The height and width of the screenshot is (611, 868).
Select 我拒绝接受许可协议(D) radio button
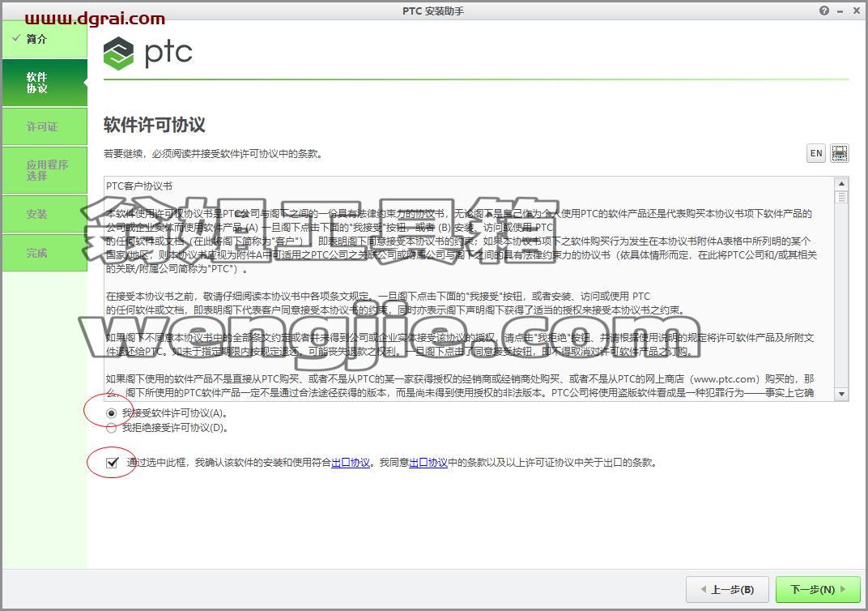click(x=111, y=428)
